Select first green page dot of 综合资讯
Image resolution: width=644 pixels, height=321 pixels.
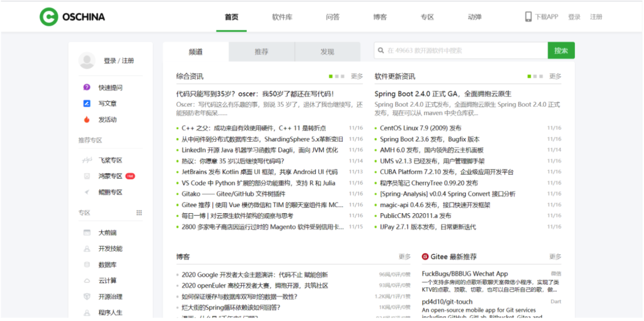[330, 76]
